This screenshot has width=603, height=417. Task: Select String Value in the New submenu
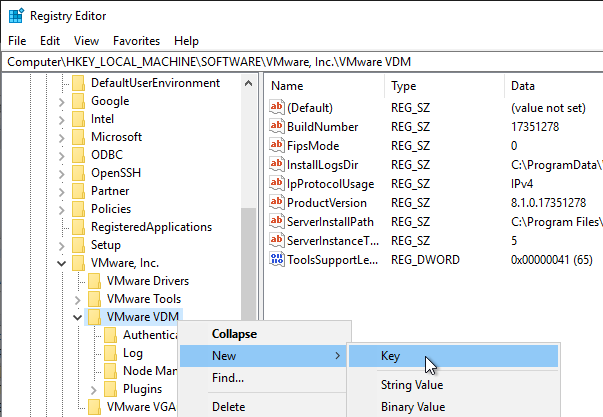(x=453, y=385)
